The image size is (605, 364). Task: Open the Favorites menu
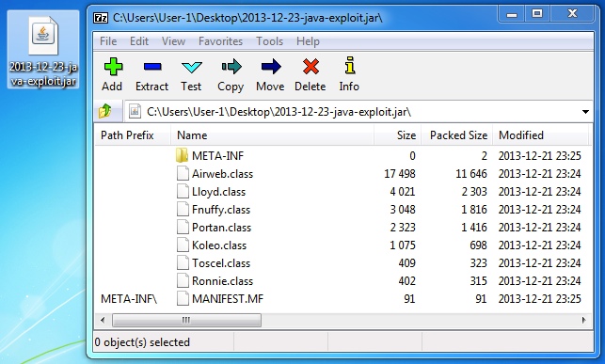coord(220,41)
